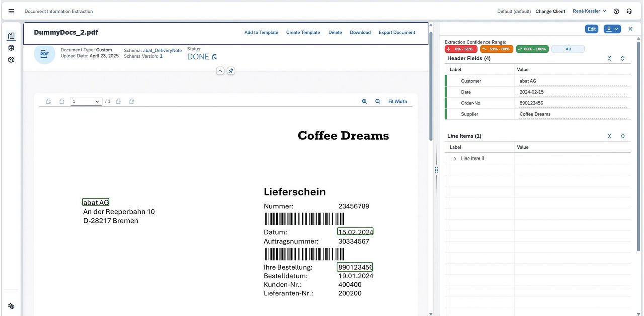Click Create Template action
Viewport: 644px width, 316px height.
click(303, 32)
